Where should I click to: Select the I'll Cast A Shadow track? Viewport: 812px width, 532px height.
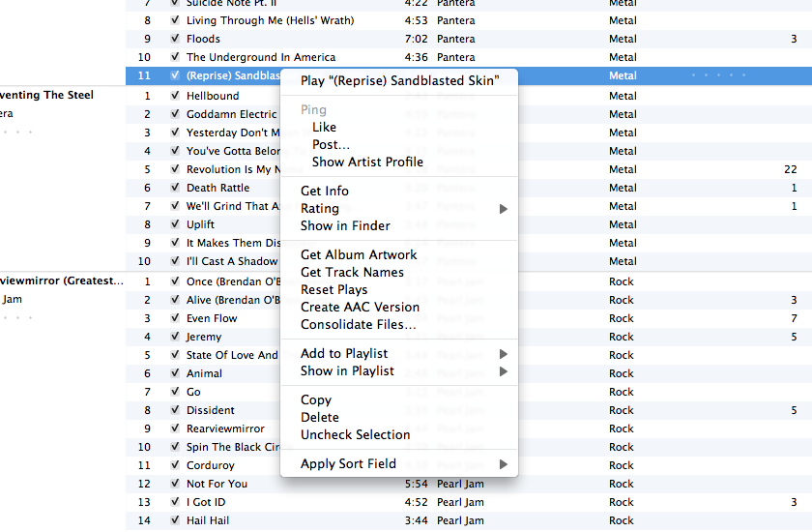tap(232, 261)
